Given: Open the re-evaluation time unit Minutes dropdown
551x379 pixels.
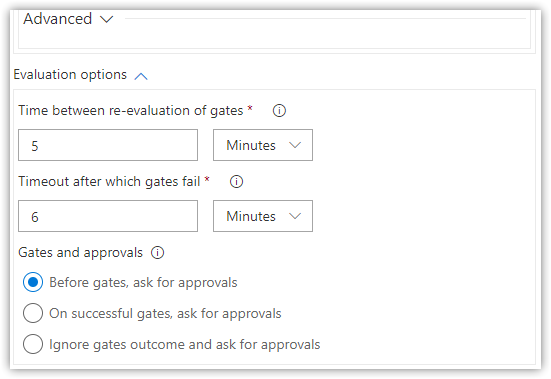Looking at the screenshot, I should click(x=263, y=145).
